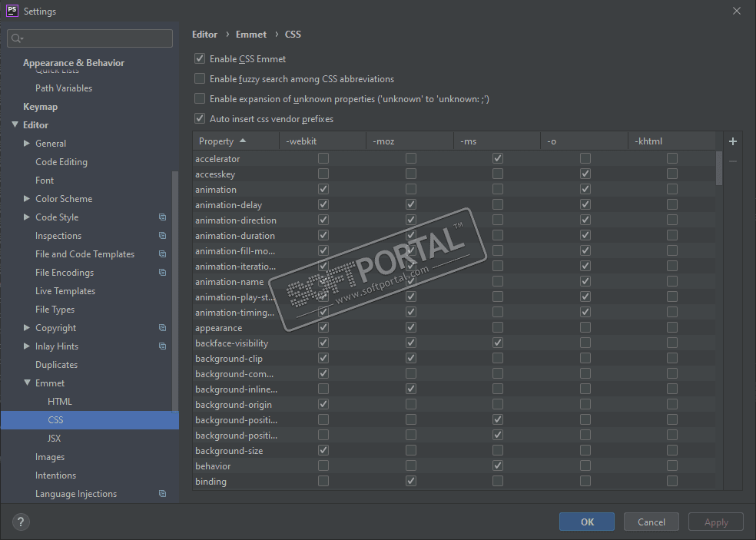The image size is (756, 540).
Task: Open Live Templates settings
Action: (65, 290)
